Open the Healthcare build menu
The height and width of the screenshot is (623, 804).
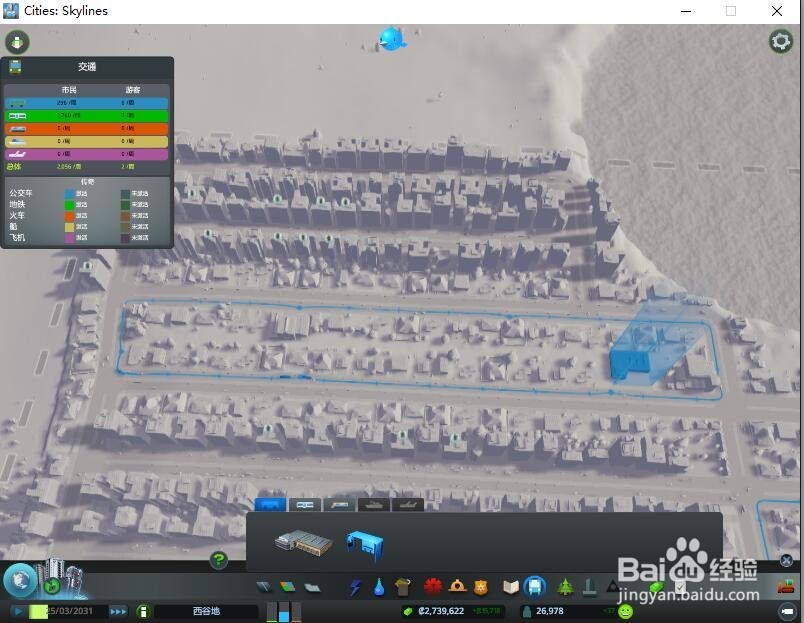(433, 587)
